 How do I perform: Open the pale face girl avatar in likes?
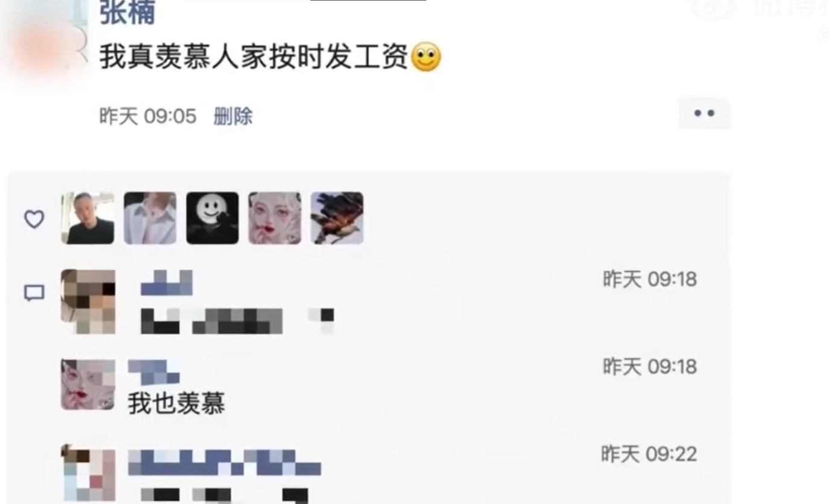point(275,218)
